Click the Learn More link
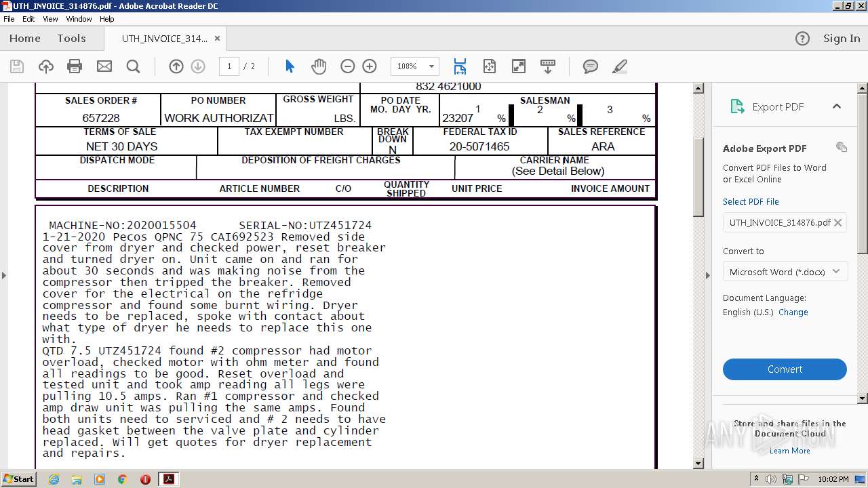The height and width of the screenshot is (488, 868). click(x=789, y=451)
